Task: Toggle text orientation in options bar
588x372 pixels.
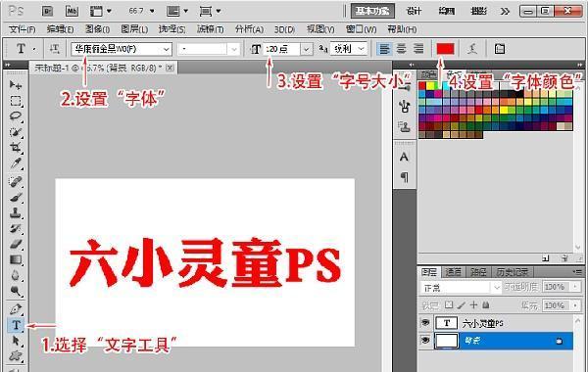Action: coord(54,49)
